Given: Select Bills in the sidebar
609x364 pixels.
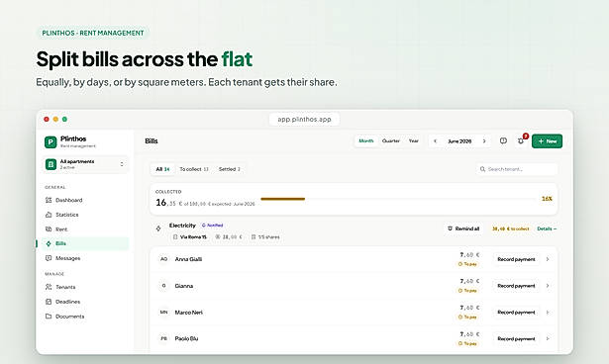Looking at the screenshot, I should (x=85, y=243).
